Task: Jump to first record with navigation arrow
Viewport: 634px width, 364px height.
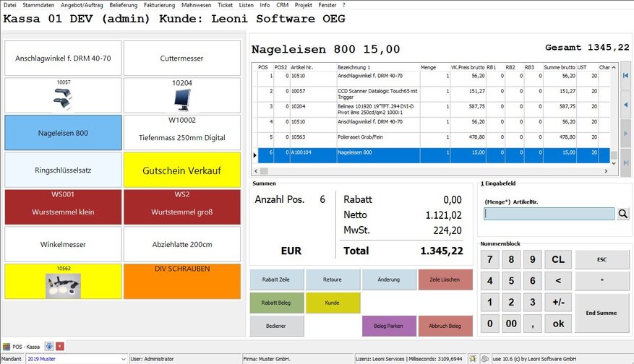Action: click(625, 75)
